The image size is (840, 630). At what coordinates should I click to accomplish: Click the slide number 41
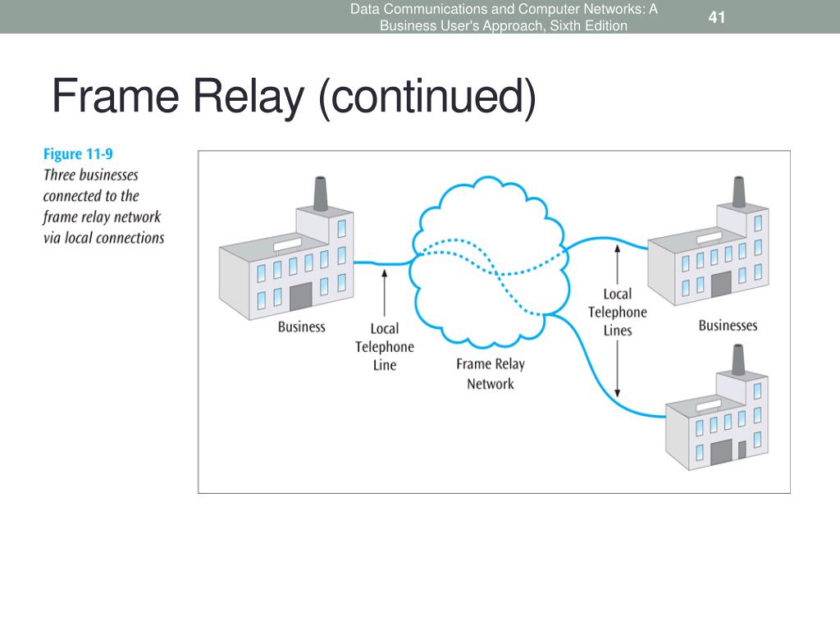click(x=716, y=17)
